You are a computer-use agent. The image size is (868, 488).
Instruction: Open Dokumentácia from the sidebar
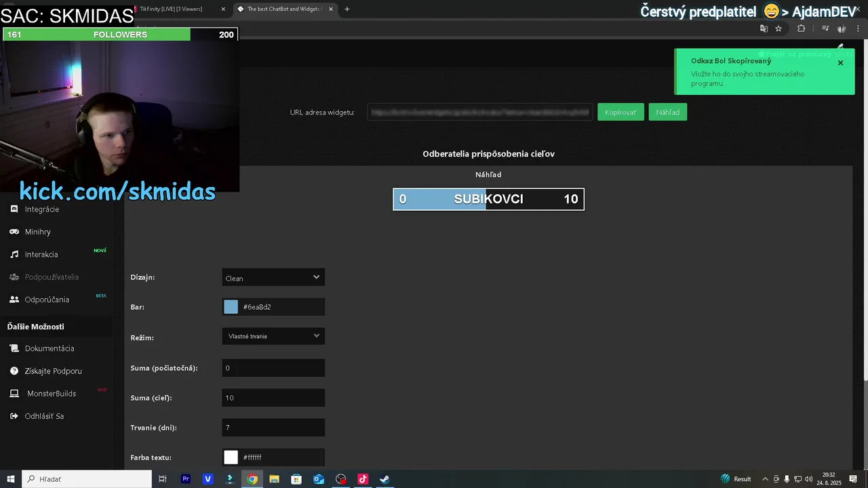point(50,348)
